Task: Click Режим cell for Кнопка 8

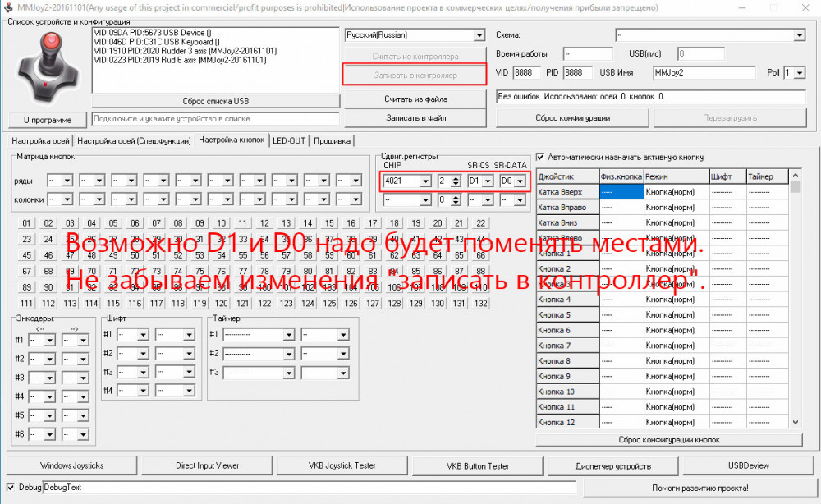Action: click(676, 361)
